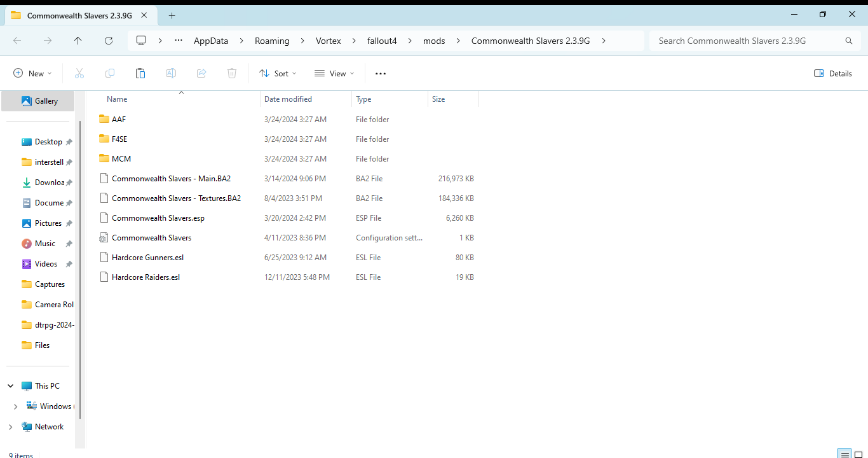Image resolution: width=868 pixels, height=458 pixels.
Task: Select the Commonwealth Slavers configuration file icon
Action: pyautogui.click(x=104, y=238)
